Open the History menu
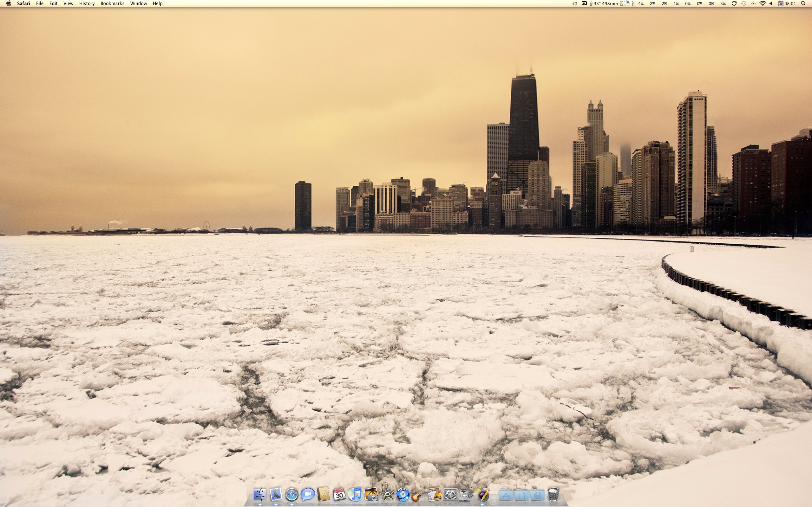The width and height of the screenshot is (812, 507). pos(87,3)
